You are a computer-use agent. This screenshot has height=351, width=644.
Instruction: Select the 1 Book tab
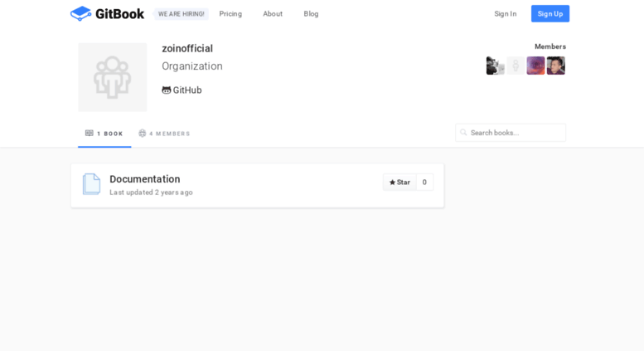104,134
